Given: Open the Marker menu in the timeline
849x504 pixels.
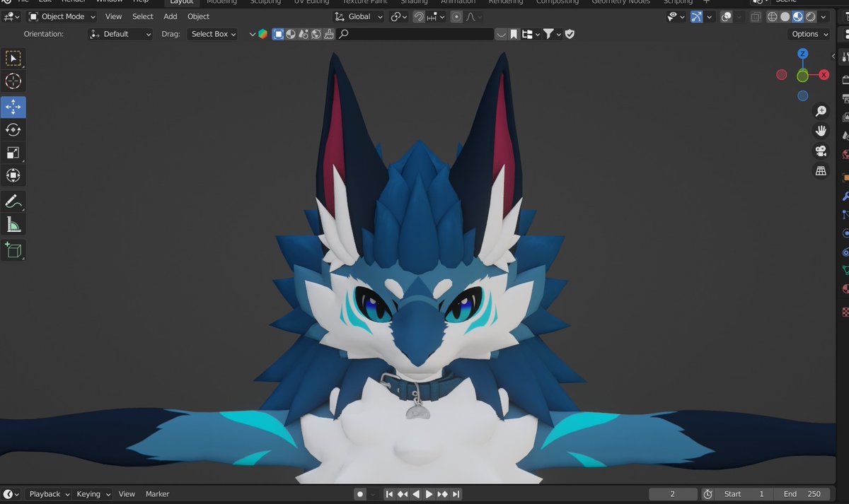Looking at the screenshot, I should [x=158, y=494].
